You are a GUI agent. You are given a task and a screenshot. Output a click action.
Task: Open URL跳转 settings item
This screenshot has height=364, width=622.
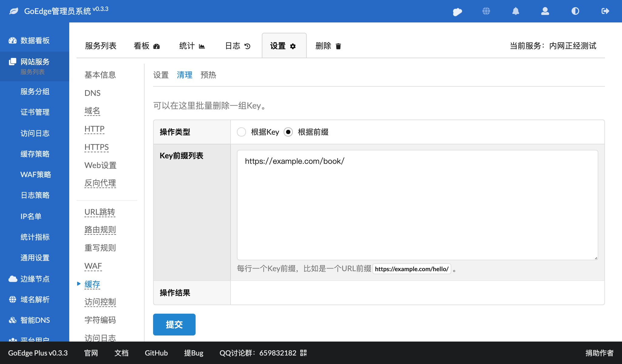click(x=100, y=212)
